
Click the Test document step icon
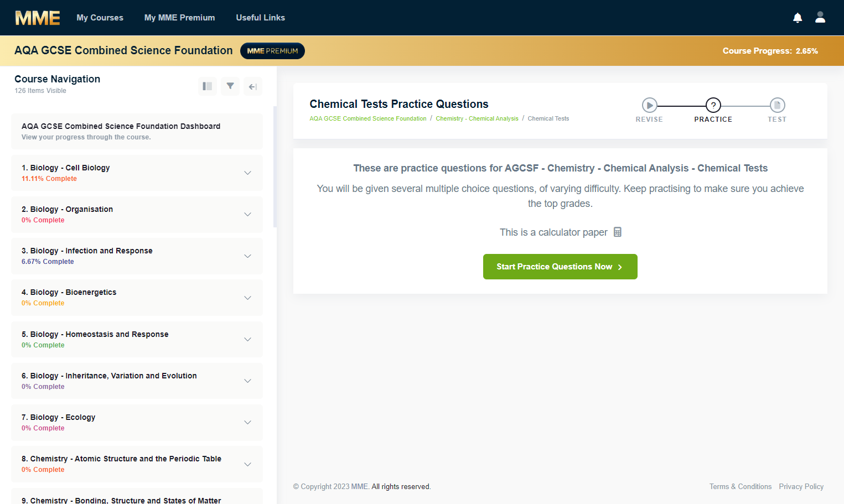click(777, 105)
